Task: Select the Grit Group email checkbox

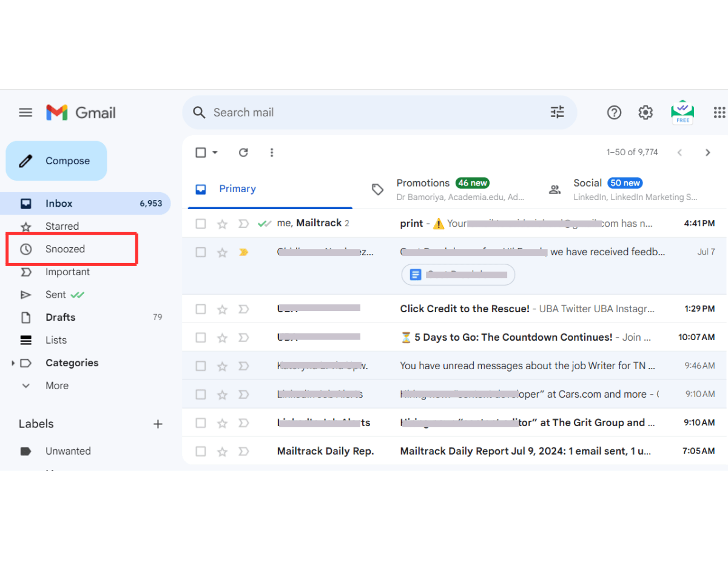Action: pyautogui.click(x=201, y=423)
